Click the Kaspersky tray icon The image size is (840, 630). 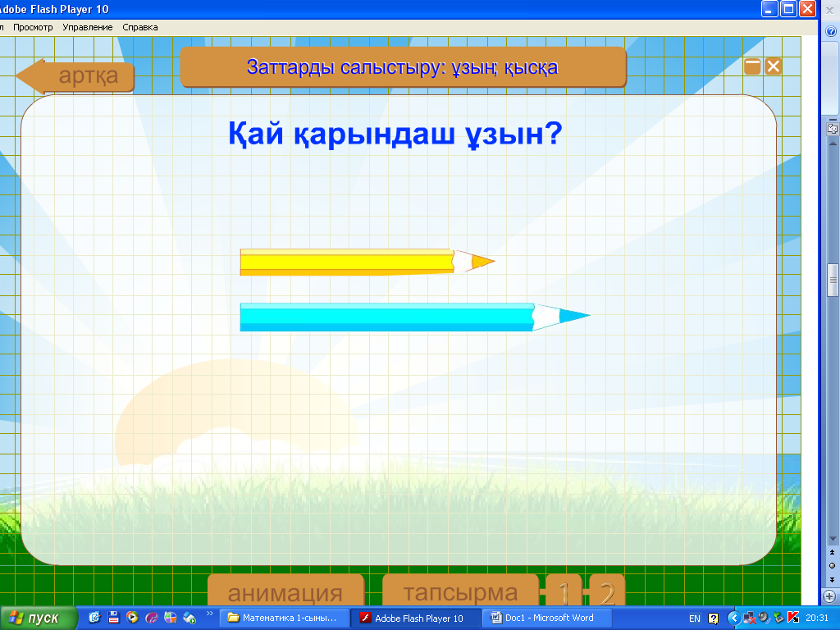[x=793, y=618]
